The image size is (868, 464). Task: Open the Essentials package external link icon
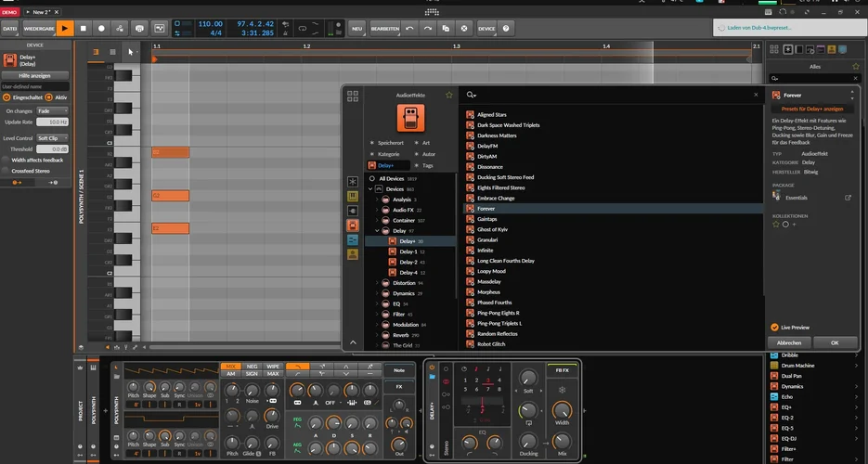click(847, 198)
